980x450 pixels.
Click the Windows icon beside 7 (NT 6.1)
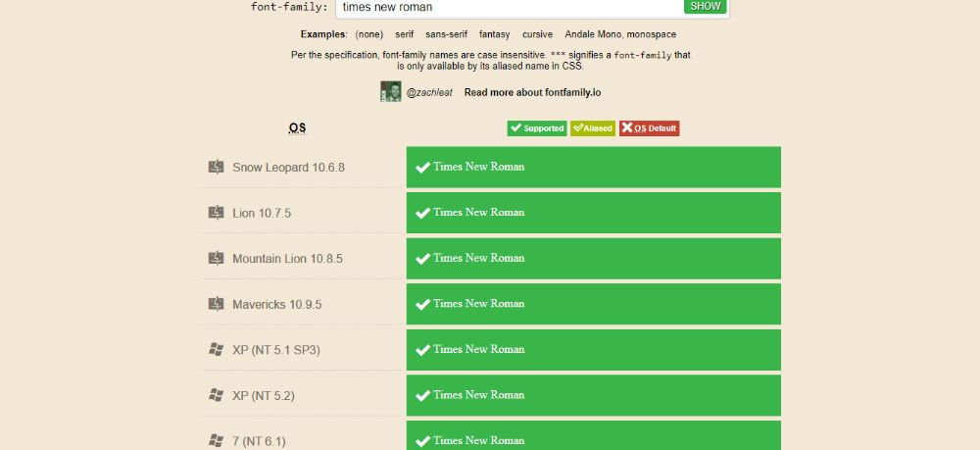pyautogui.click(x=216, y=440)
